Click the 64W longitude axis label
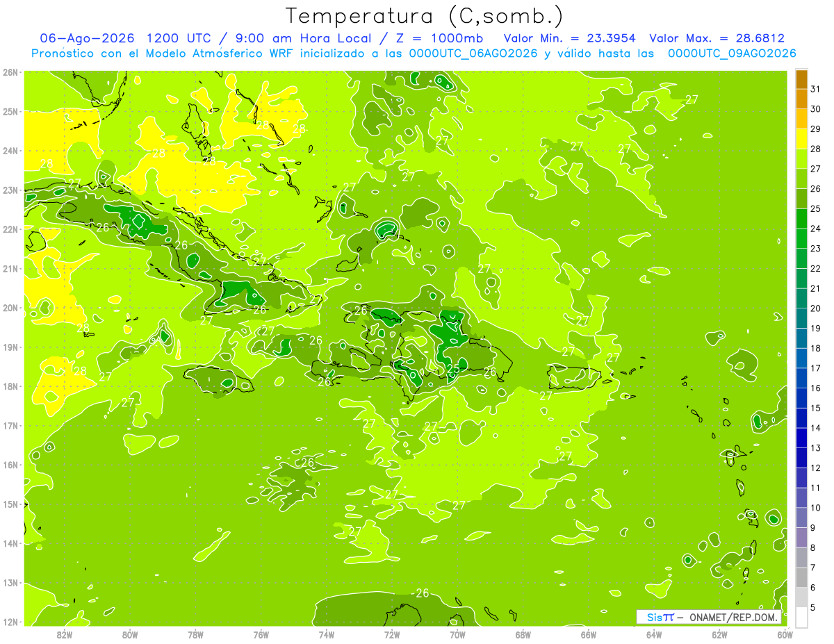 (x=654, y=634)
